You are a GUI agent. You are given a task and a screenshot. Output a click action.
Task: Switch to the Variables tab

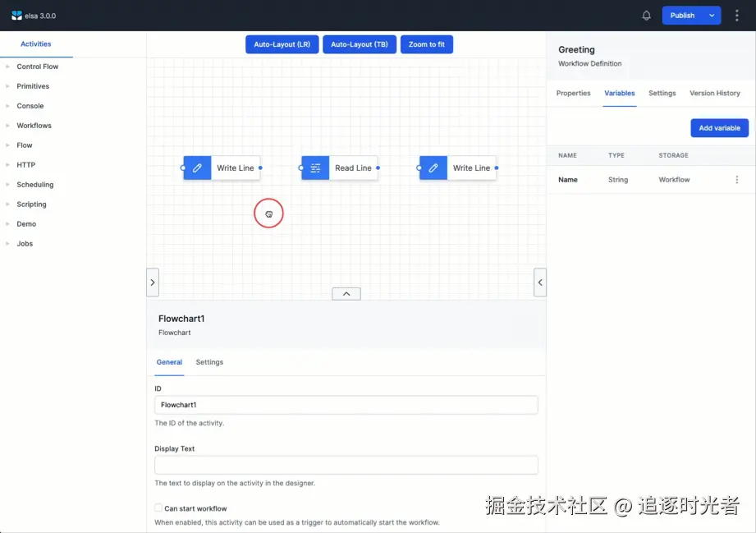620,93
